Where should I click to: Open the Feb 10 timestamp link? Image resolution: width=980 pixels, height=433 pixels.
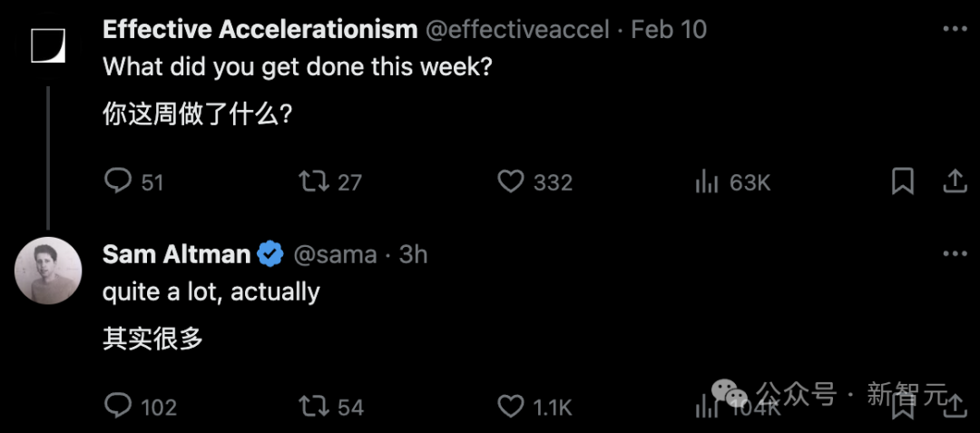pyautogui.click(x=669, y=29)
